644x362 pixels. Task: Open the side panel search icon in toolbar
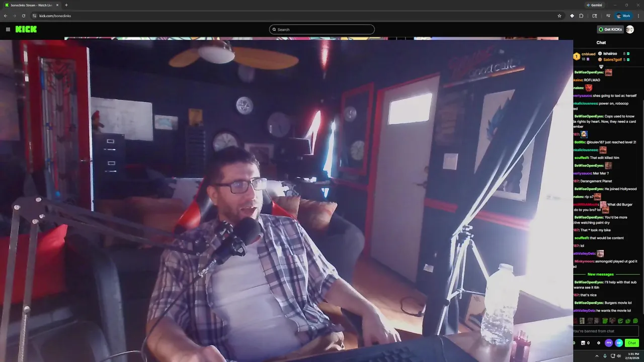tap(595, 16)
